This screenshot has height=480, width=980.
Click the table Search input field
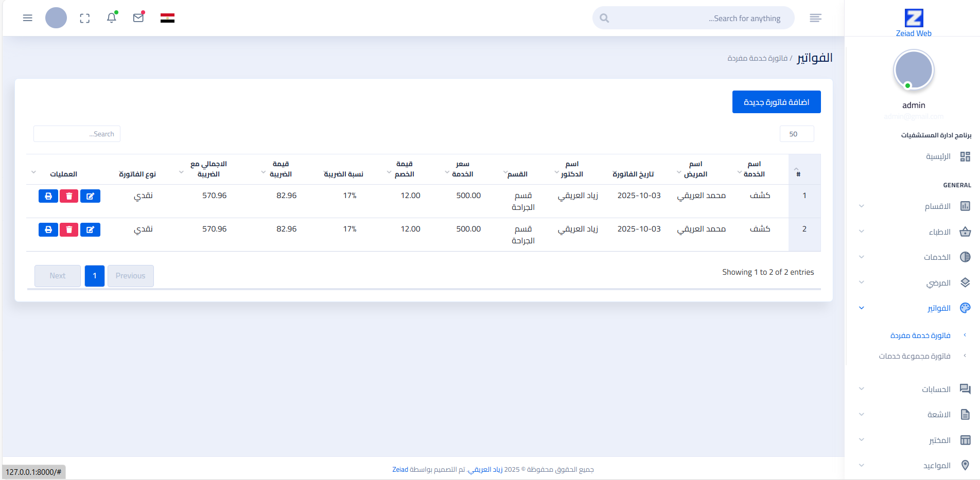77,134
